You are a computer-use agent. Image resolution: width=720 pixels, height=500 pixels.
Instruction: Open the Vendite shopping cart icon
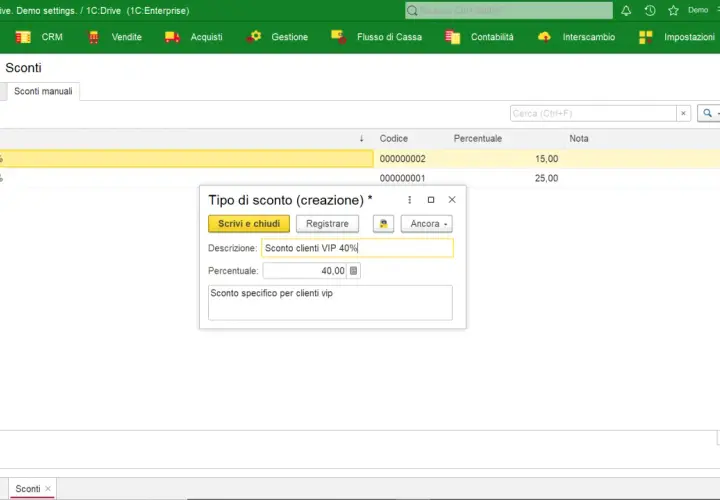(x=94, y=37)
